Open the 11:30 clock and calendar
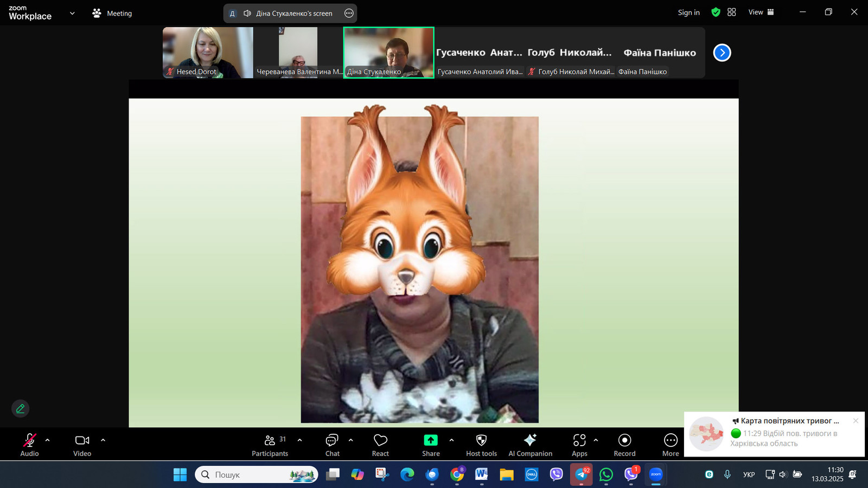This screenshot has height=488, width=868. tap(827, 474)
